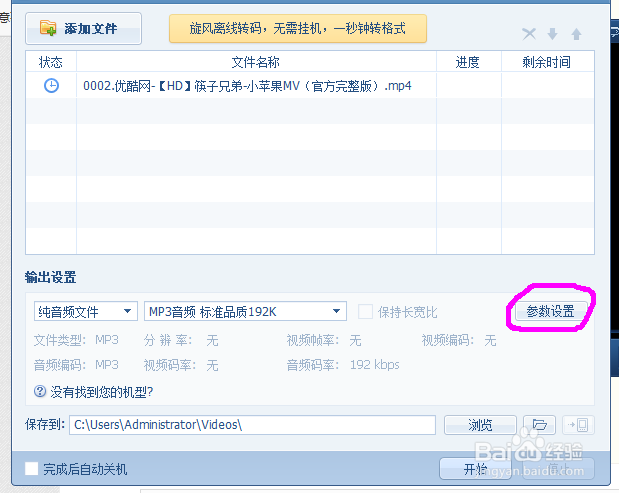This screenshot has height=493, width=619.
Task: Enable 完成后自动关机 checkbox
Action: point(32,469)
